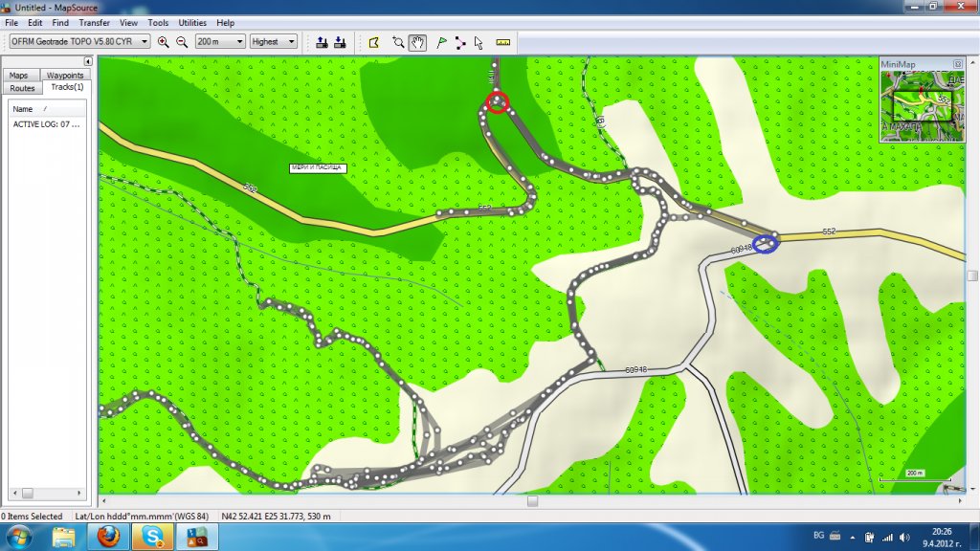This screenshot has width=980, height=551.
Task: Click the BG language indicator
Action: point(819,536)
